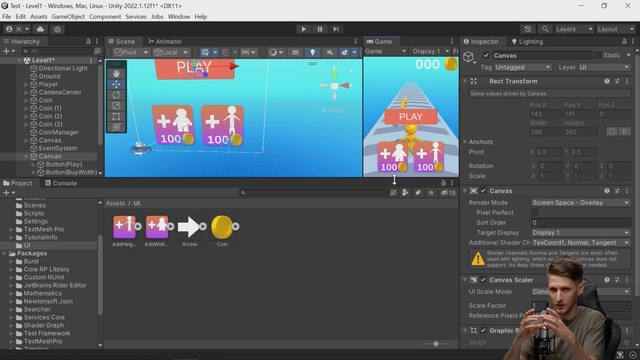
Task: Click the GameObject cube icon in Inspector
Action: pos(468,57)
